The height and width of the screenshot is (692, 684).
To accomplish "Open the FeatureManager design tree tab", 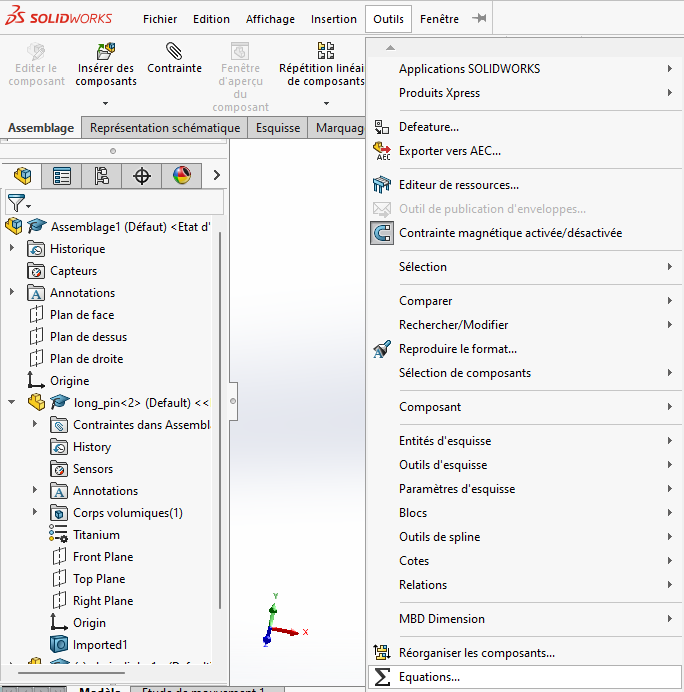I will pyautogui.click(x=22, y=176).
